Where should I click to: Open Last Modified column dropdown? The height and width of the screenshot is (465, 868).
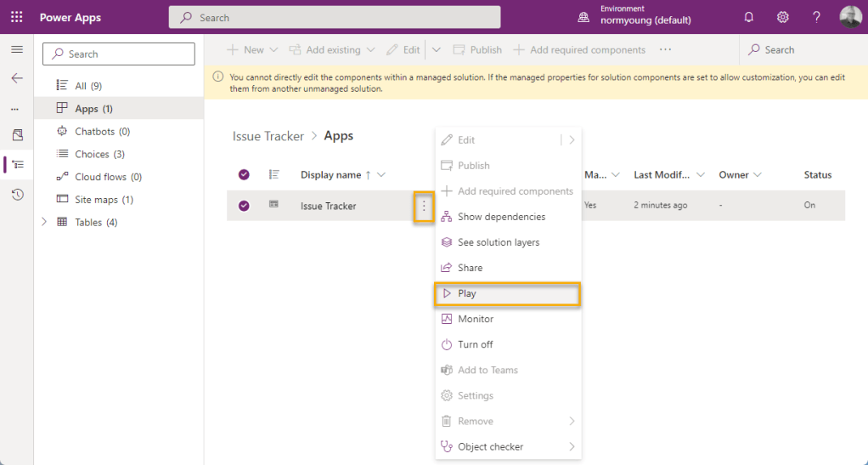point(701,175)
